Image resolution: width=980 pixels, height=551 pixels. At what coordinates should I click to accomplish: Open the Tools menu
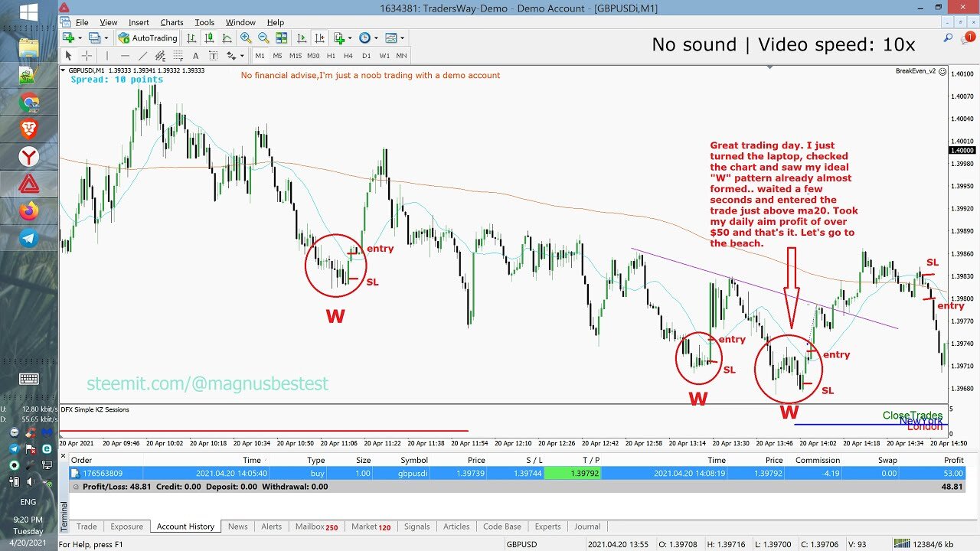pos(204,22)
